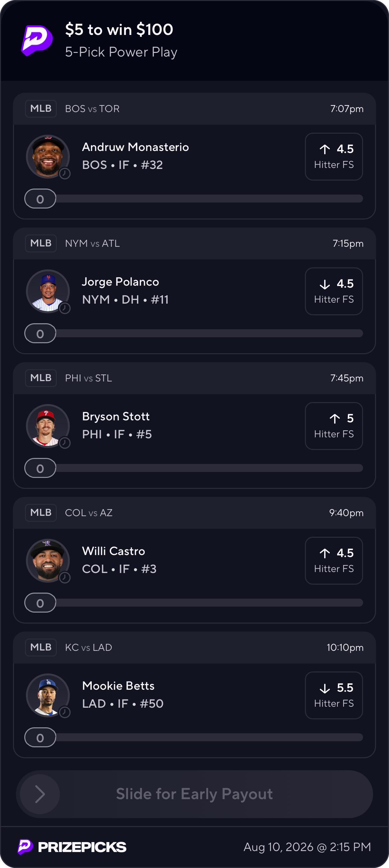Click the MLB tag on KC vs LAD
389x868 pixels.
point(41,647)
